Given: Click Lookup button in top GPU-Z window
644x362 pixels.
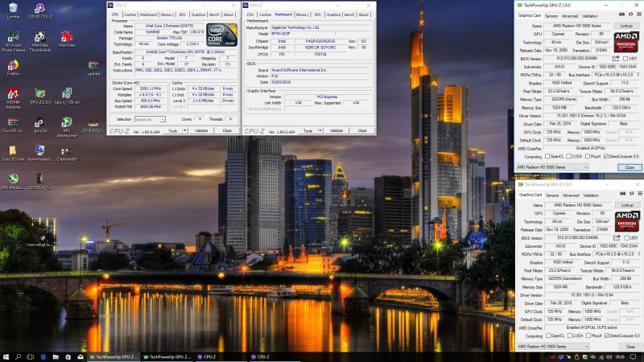Looking at the screenshot, I should tap(626, 26).
